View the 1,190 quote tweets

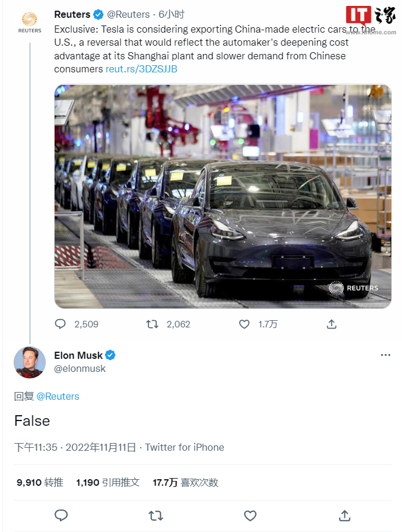(108, 482)
